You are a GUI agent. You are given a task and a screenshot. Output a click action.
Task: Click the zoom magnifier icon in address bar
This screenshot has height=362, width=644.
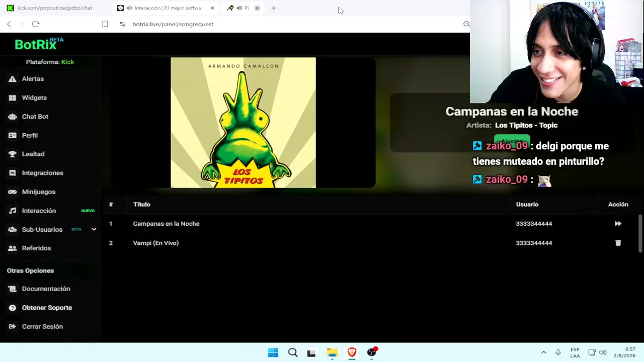coord(466,24)
